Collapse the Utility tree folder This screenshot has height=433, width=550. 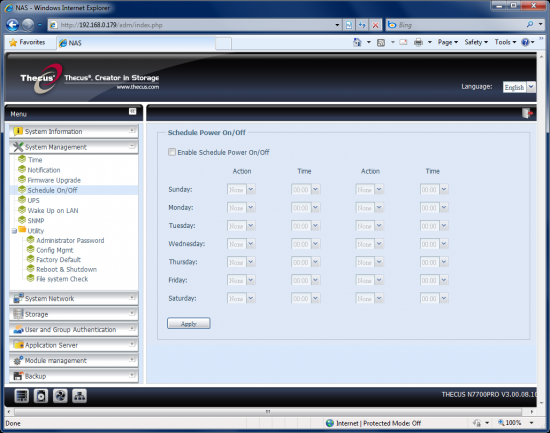point(14,231)
